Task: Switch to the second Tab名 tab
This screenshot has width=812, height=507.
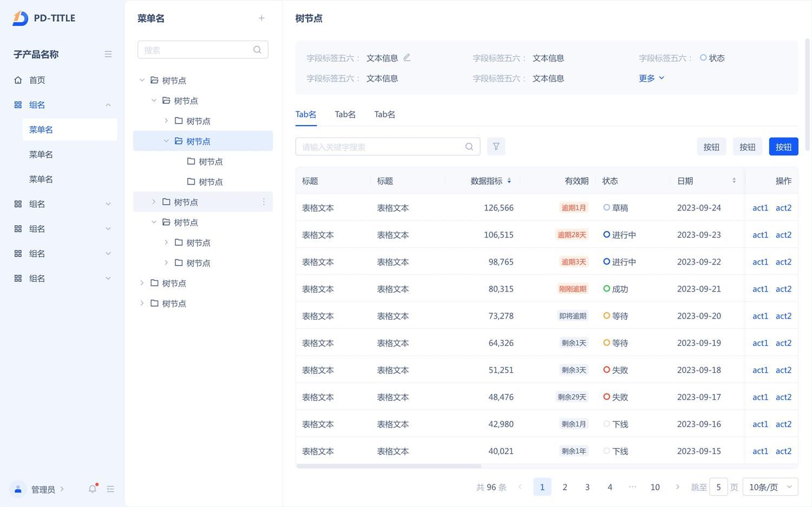Action: point(345,114)
